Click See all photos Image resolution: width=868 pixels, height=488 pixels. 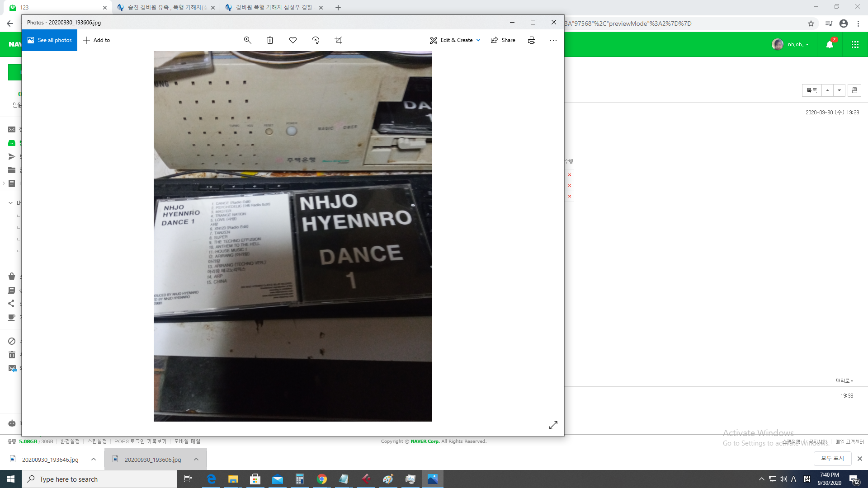[49, 40]
